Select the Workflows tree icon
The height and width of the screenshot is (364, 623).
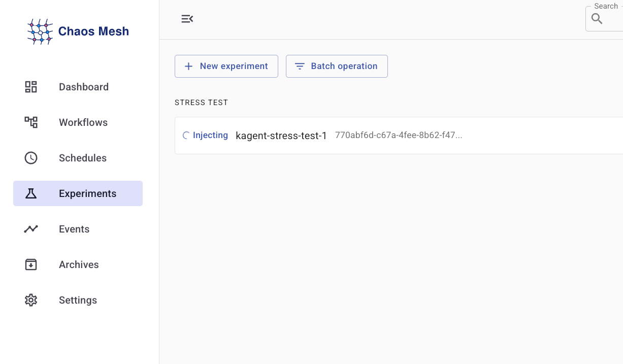point(31,122)
